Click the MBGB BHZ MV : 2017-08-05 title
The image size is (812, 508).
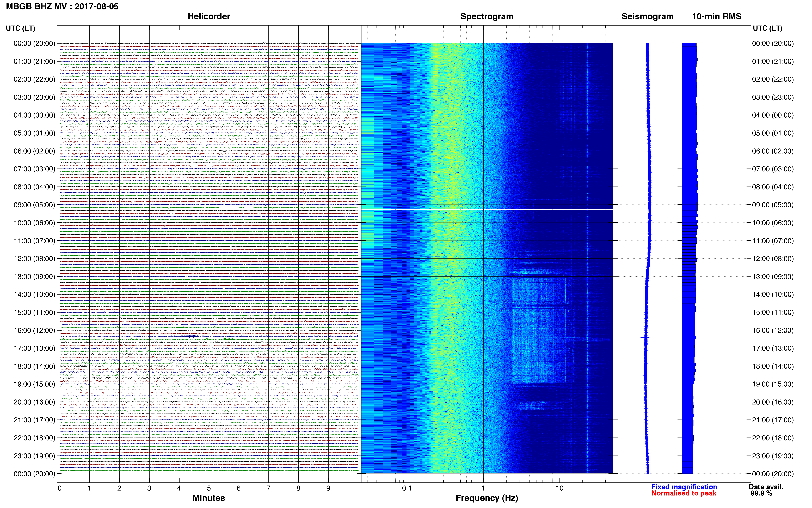click(x=62, y=6)
